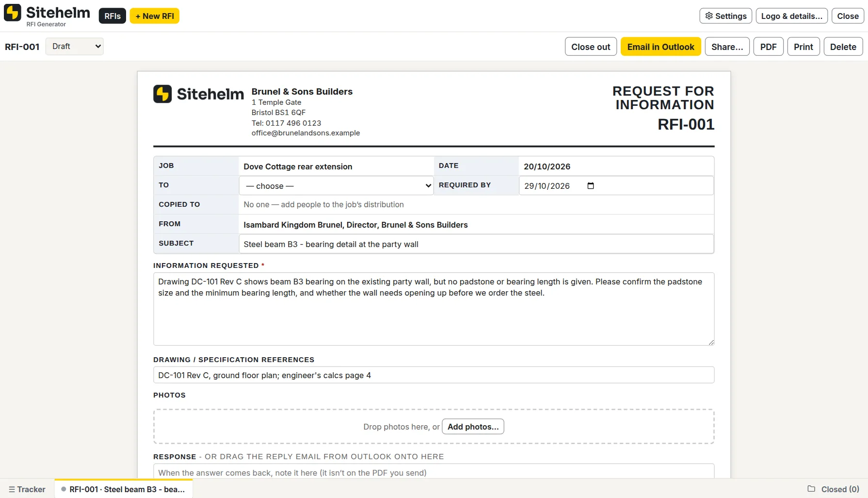Viewport: 868px width, 498px height.
Task: Delete this RFI
Action: click(843, 47)
